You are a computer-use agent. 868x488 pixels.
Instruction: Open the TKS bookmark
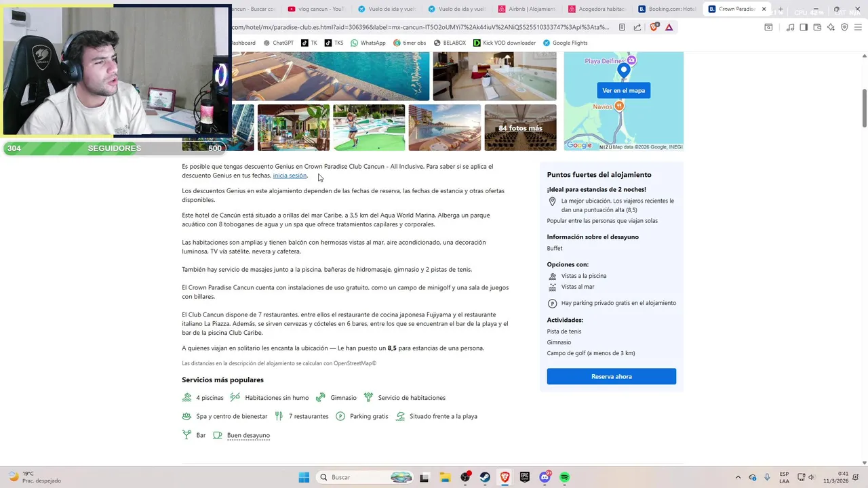(x=334, y=43)
